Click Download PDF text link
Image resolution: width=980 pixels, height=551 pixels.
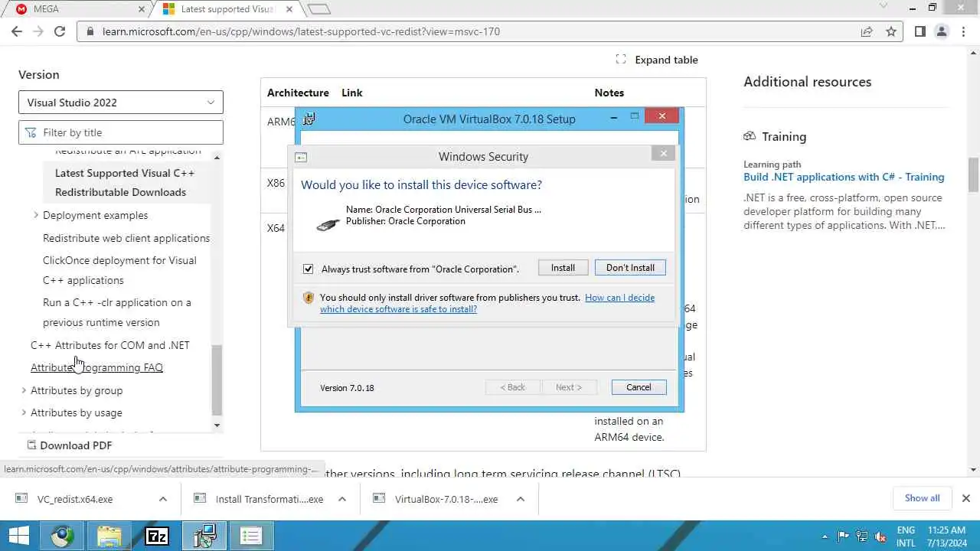click(x=76, y=445)
